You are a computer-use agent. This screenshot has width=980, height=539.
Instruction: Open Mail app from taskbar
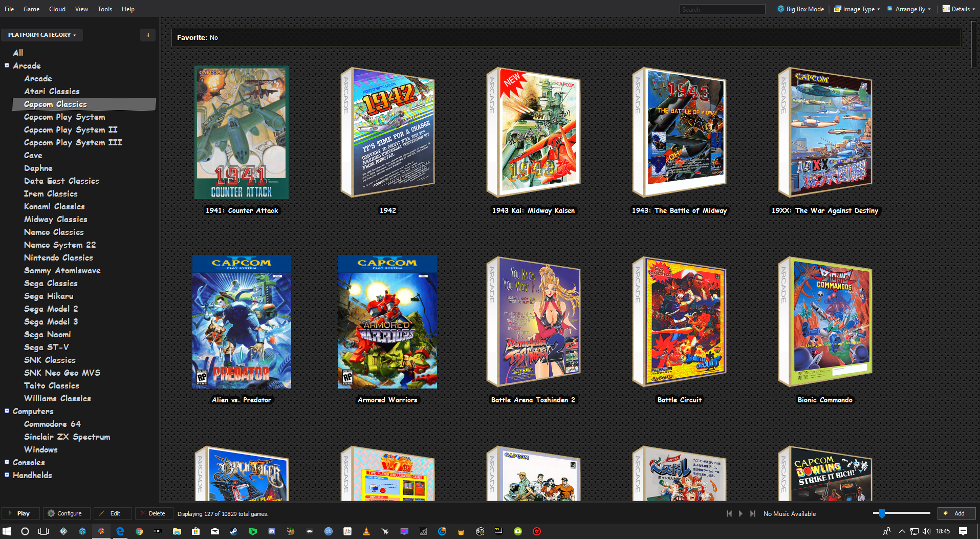click(215, 531)
